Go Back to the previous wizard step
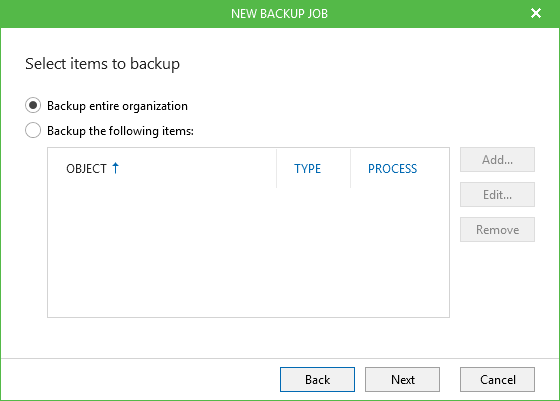 pos(317,379)
